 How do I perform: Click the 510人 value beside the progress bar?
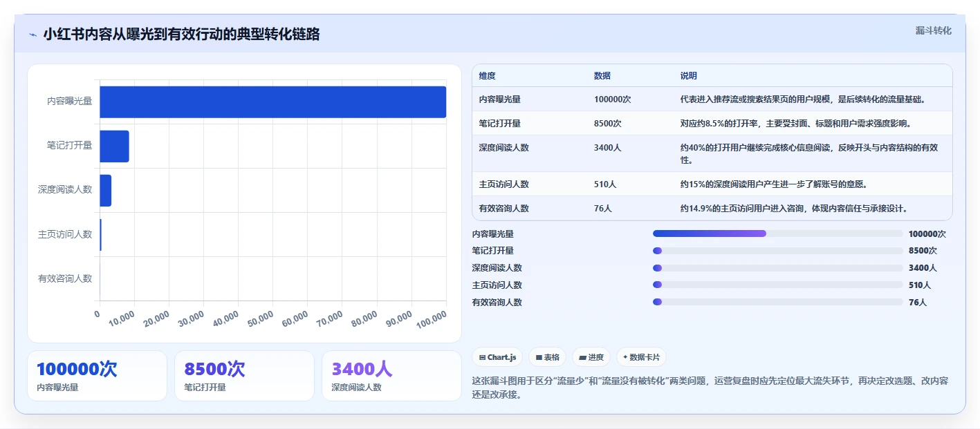[x=920, y=285]
